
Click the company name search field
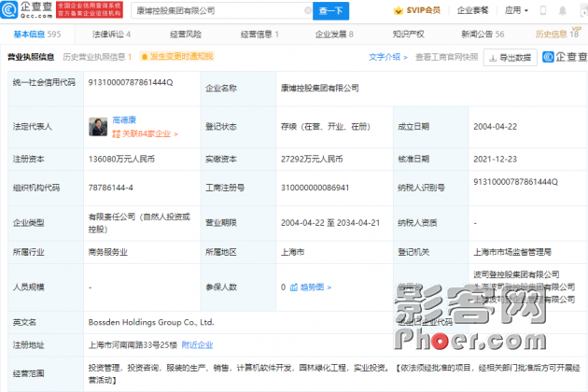[219, 11]
